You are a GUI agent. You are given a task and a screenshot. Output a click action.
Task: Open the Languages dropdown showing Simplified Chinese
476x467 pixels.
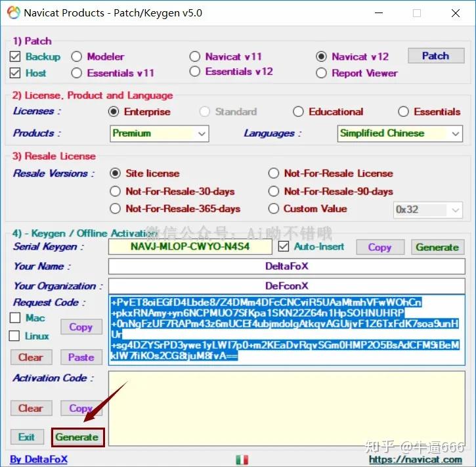(x=400, y=133)
